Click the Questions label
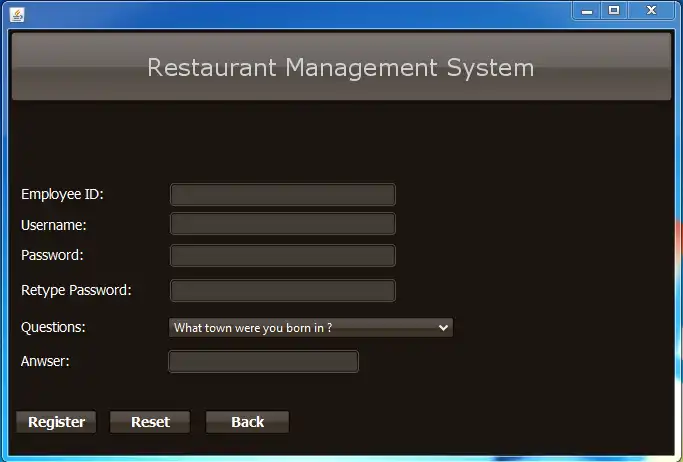Viewport: 683px width, 462px height. (x=53, y=327)
